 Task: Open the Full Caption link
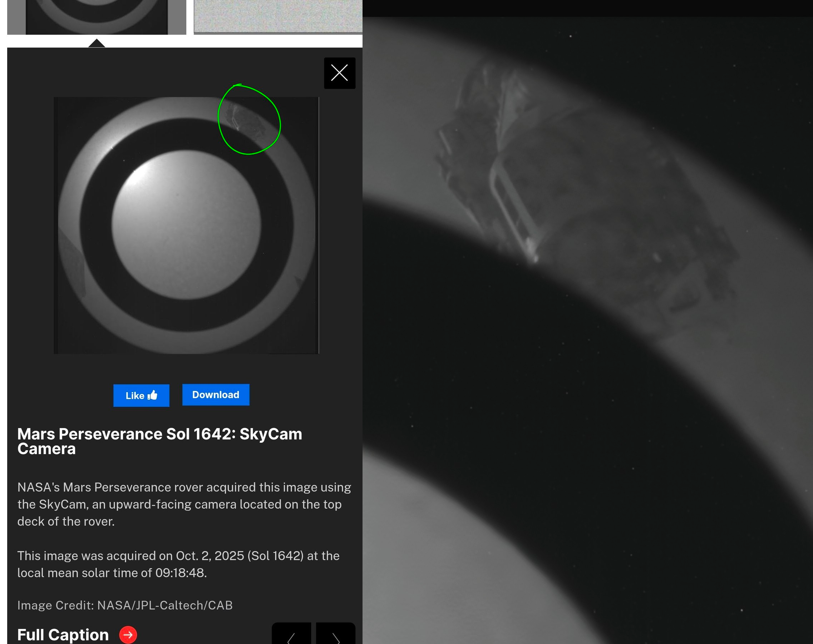point(63,634)
